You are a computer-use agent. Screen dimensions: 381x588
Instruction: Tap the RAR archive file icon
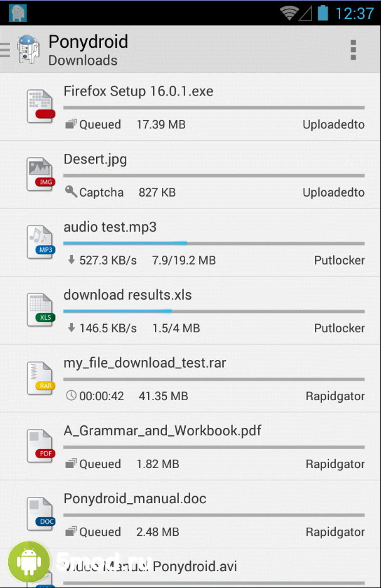click(x=41, y=378)
